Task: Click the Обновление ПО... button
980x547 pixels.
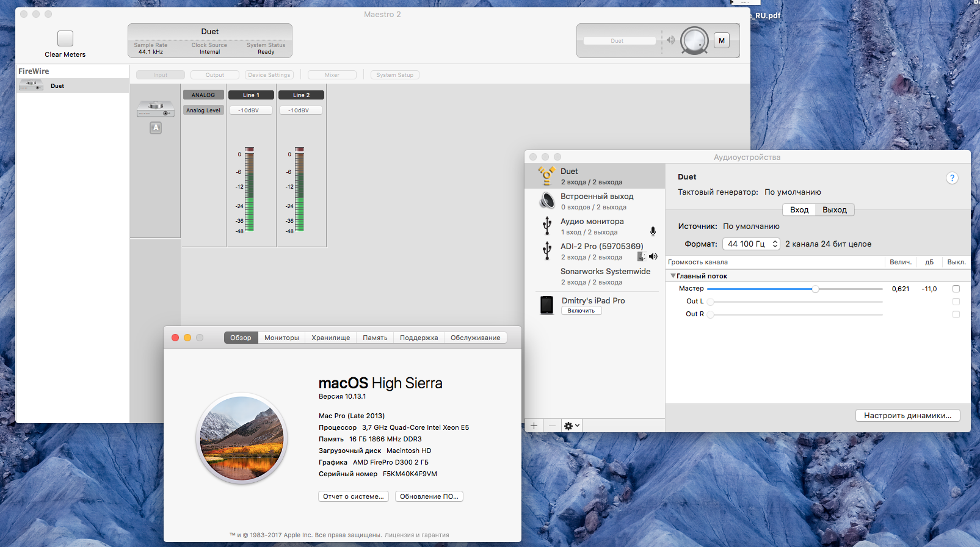Action: tap(429, 496)
